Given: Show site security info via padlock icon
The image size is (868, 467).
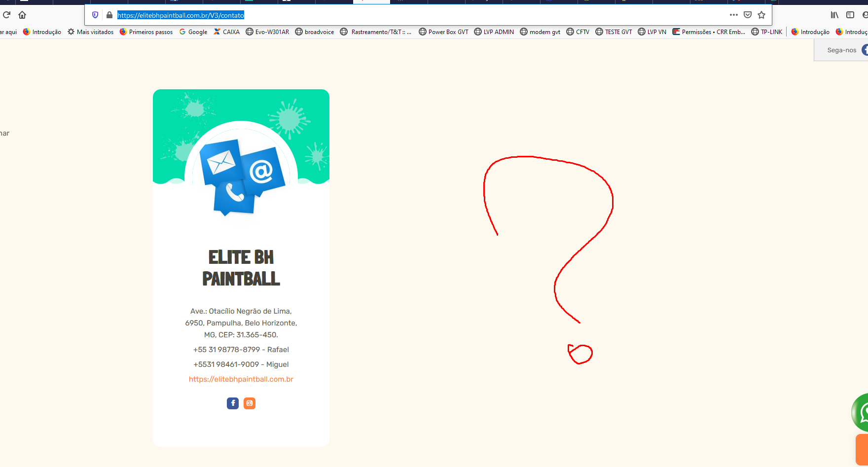Looking at the screenshot, I should click(x=109, y=15).
